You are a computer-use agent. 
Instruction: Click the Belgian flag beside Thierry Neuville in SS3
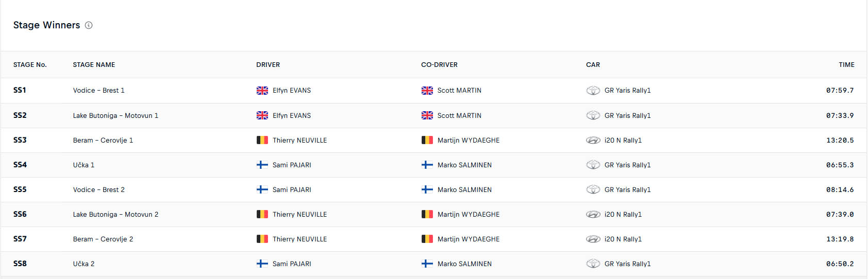(262, 140)
